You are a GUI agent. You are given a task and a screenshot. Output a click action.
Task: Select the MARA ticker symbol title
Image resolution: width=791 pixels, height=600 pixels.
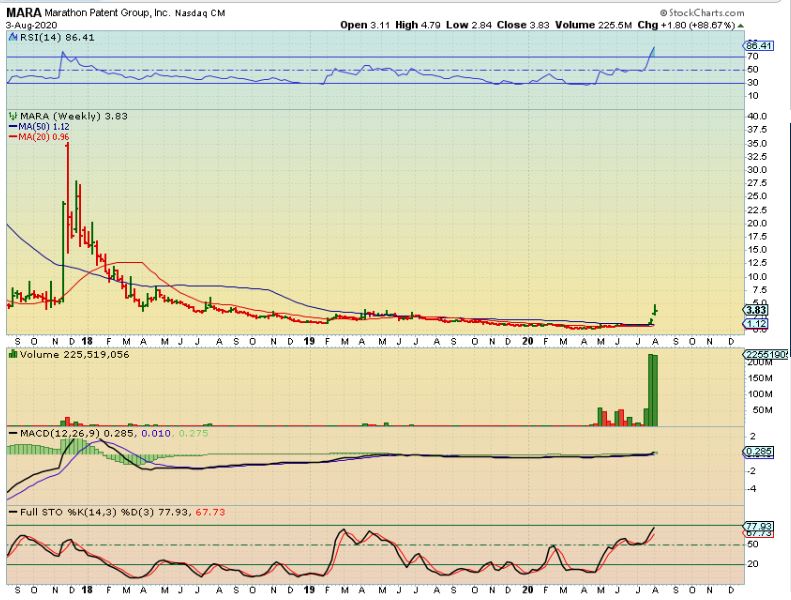click(x=24, y=13)
